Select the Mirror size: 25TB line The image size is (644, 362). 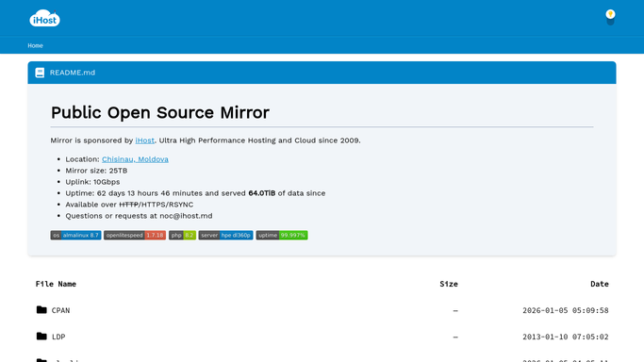pos(96,171)
